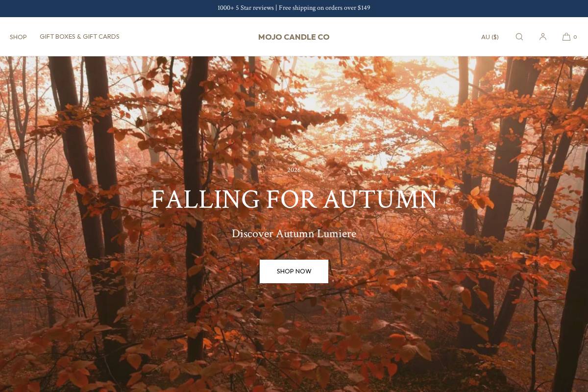Viewport: 588px width, 392px height.
Task: Click Free shipping on orders over $149
Action: pyautogui.click(x=324, y=8)
